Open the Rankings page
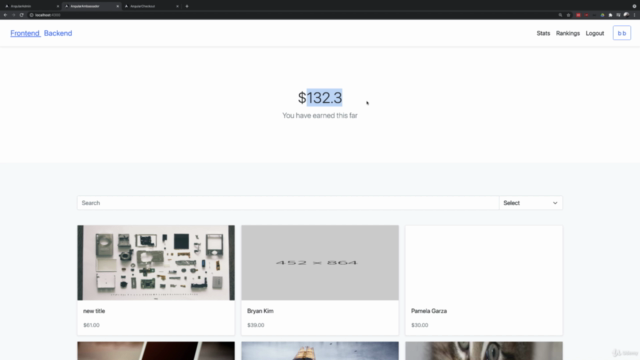The width and height of the screenshot is (640, 360). coord(568,33)
